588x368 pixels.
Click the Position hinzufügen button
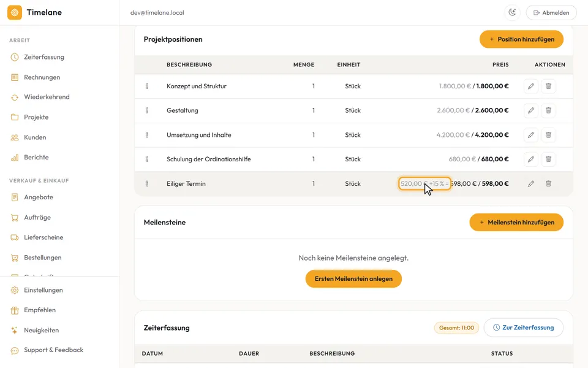pyautogui.click(x=521, y=39)
